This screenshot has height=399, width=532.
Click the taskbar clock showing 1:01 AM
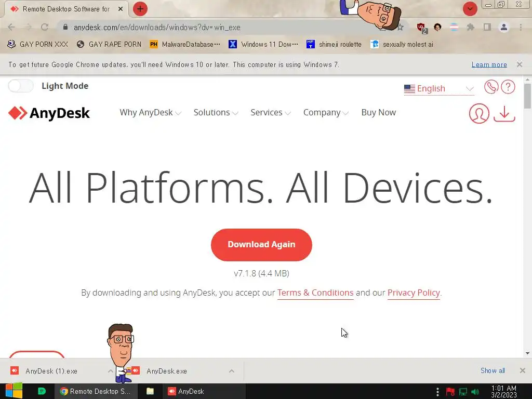click(504, 392)
